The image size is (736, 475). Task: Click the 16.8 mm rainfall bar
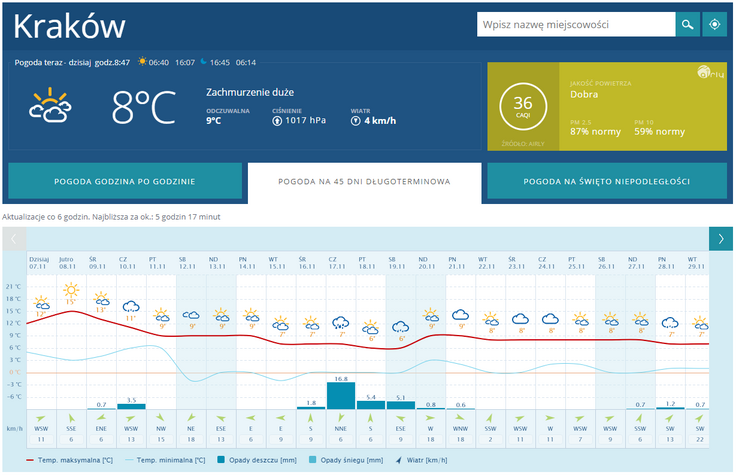point(340,395)
